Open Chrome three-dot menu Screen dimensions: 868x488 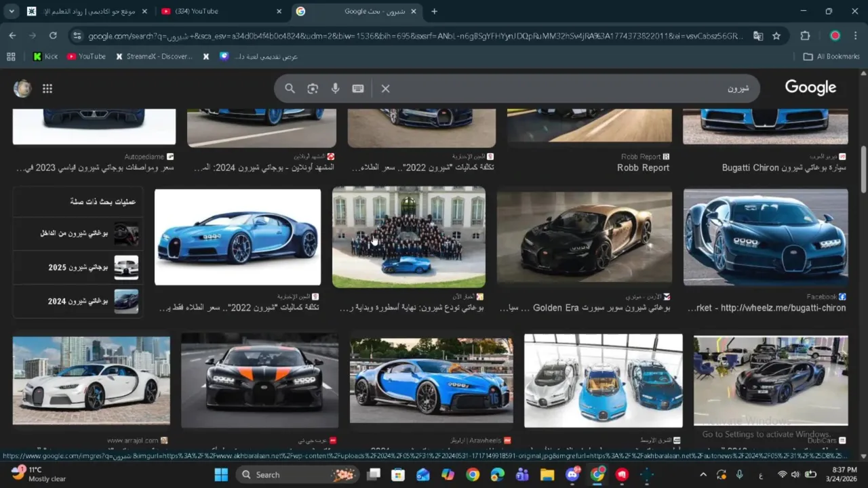[855, 36]
